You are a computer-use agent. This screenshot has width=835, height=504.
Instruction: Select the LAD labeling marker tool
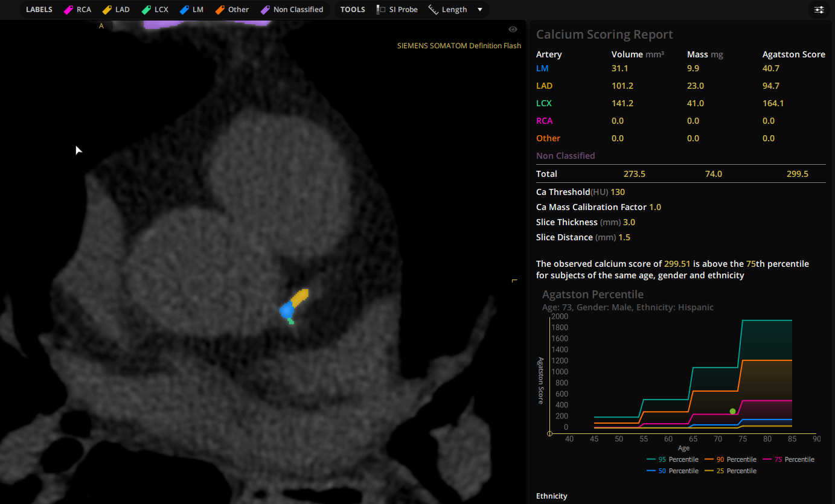pyautogui.click(x=116, y=9)
